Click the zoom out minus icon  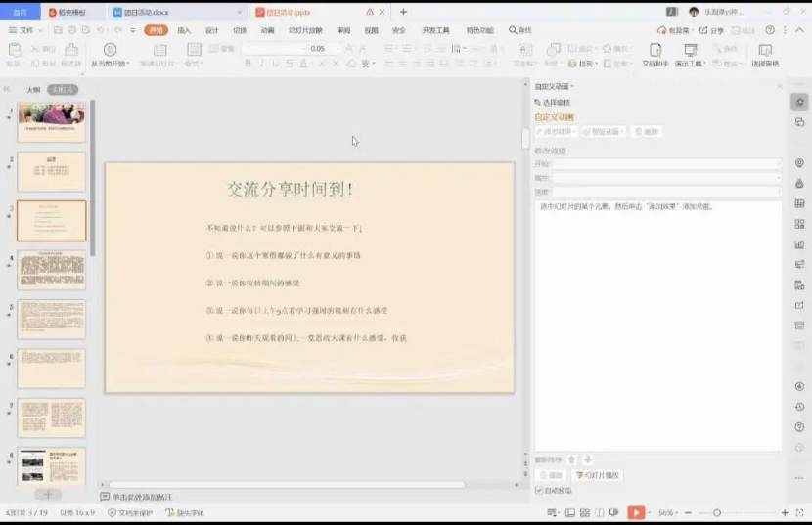pyautogui.click(x=689, y=512)
